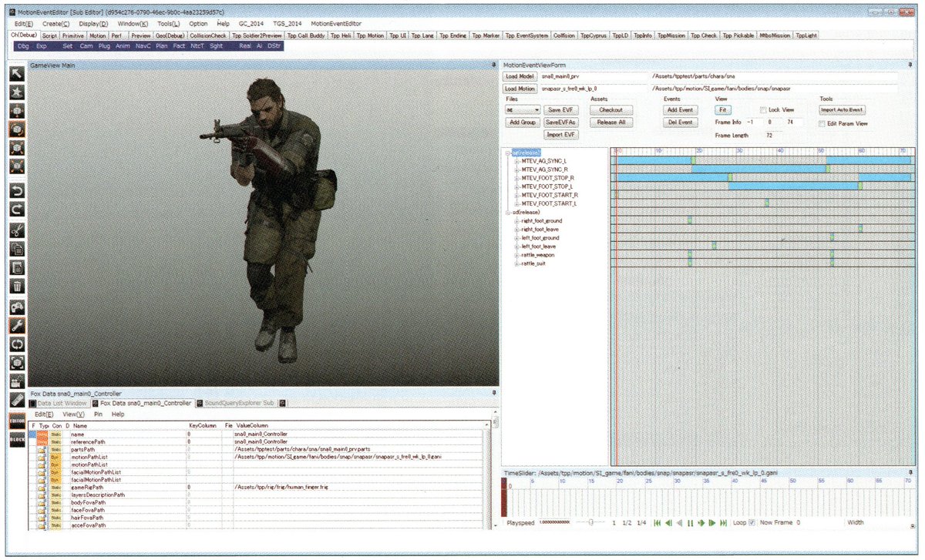Screen dimensions: 925x560
Task: Open the Pin menu in Fox Data
Action: coord(98,414)
